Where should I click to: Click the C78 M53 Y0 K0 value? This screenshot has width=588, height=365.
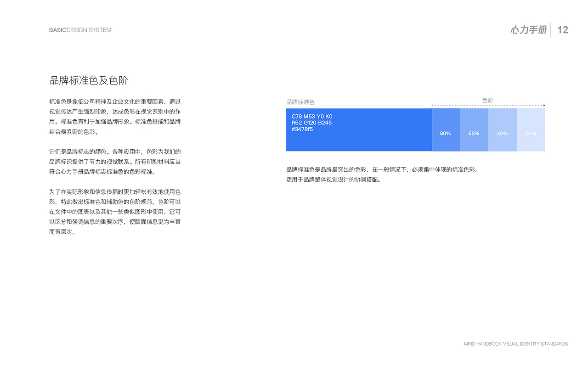point(312,117)
